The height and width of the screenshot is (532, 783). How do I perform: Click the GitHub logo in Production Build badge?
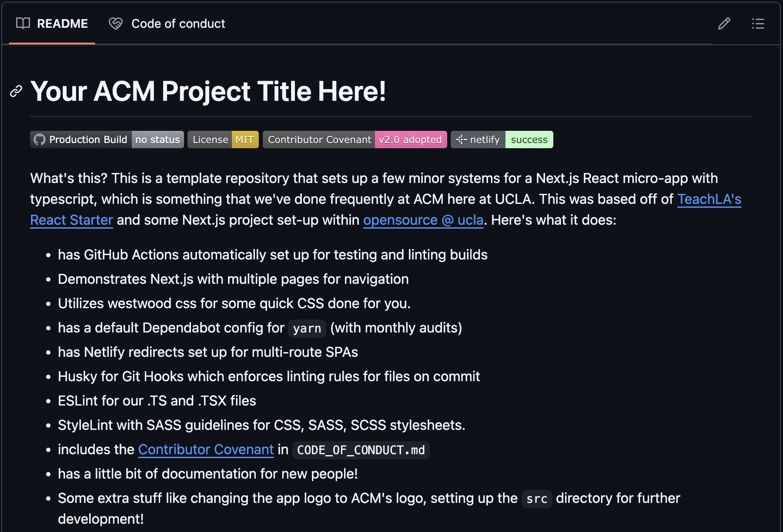(40, 140)
